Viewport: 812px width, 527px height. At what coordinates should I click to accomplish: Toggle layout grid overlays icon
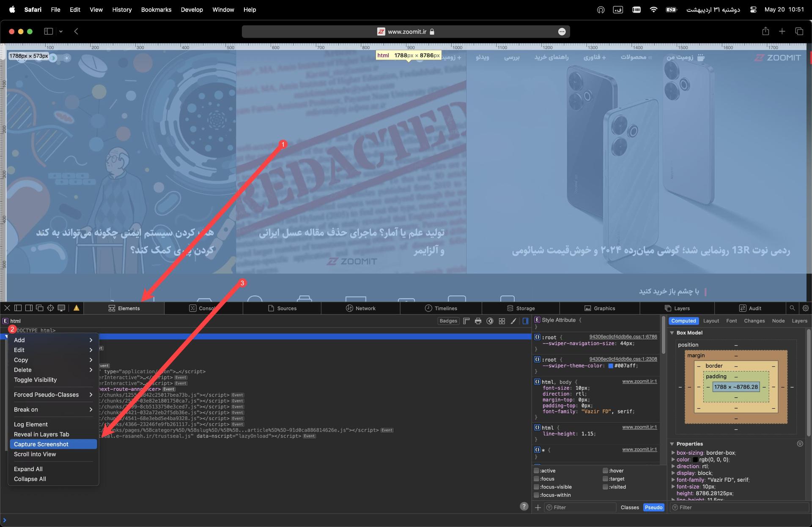pos(502,321)
